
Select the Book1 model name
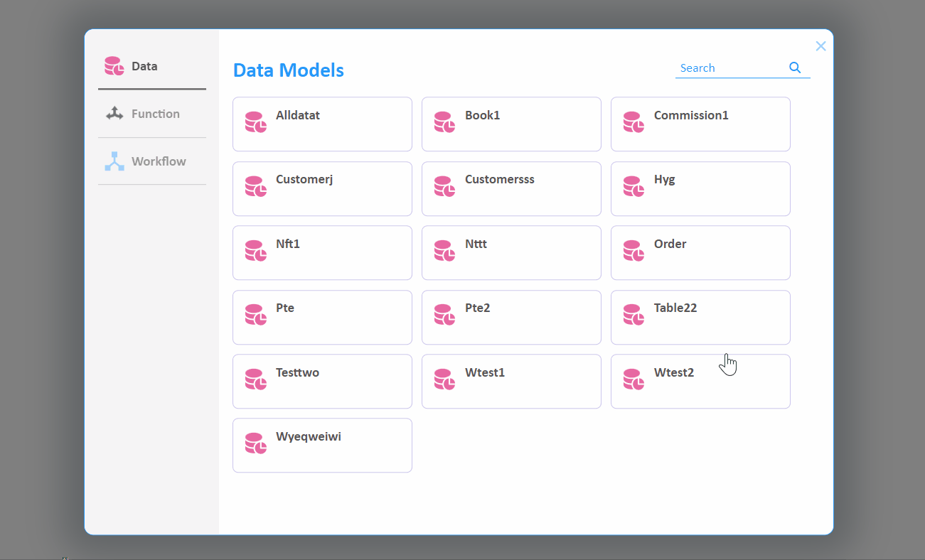pyautogui.click(x=483, y=115)
